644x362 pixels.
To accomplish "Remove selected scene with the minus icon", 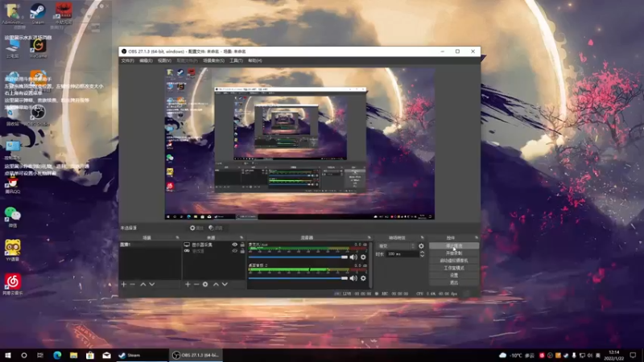I will point(132,284).
